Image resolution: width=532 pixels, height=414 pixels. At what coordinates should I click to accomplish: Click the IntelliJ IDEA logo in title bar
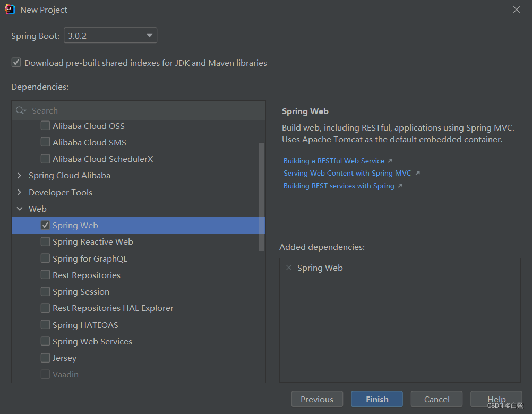click(x=11, y=9)
